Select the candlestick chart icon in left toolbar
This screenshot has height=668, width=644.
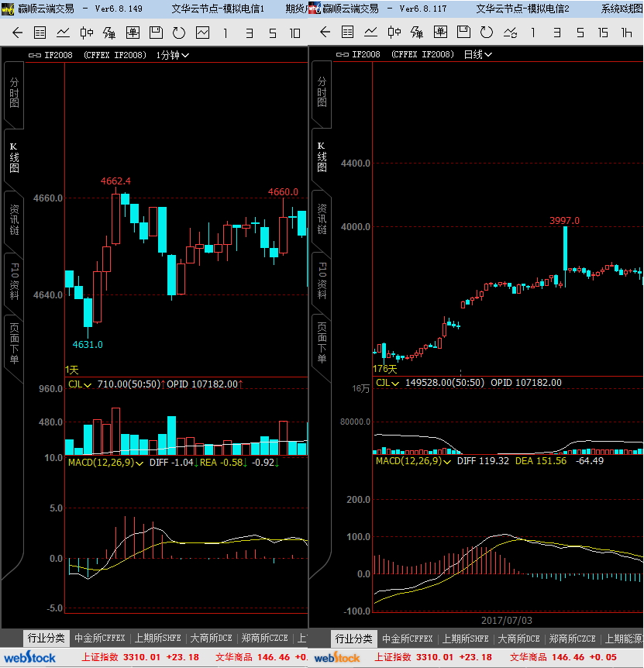87,33
